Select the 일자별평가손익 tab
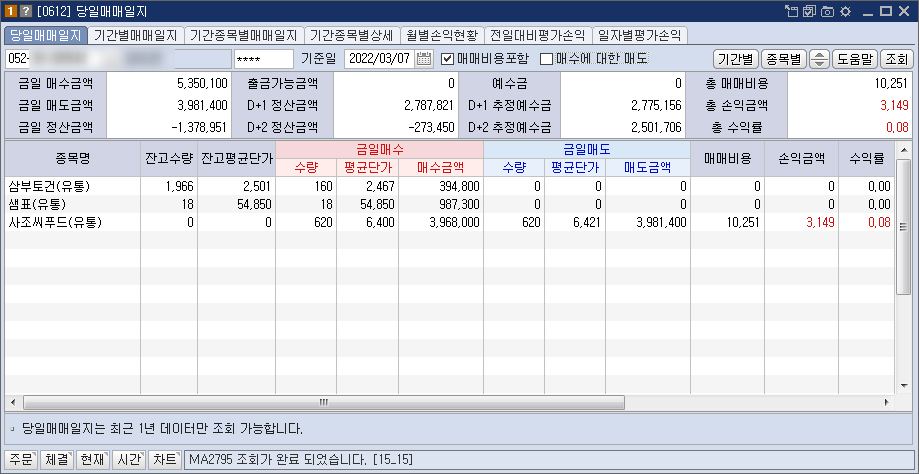 pos(639,35)
